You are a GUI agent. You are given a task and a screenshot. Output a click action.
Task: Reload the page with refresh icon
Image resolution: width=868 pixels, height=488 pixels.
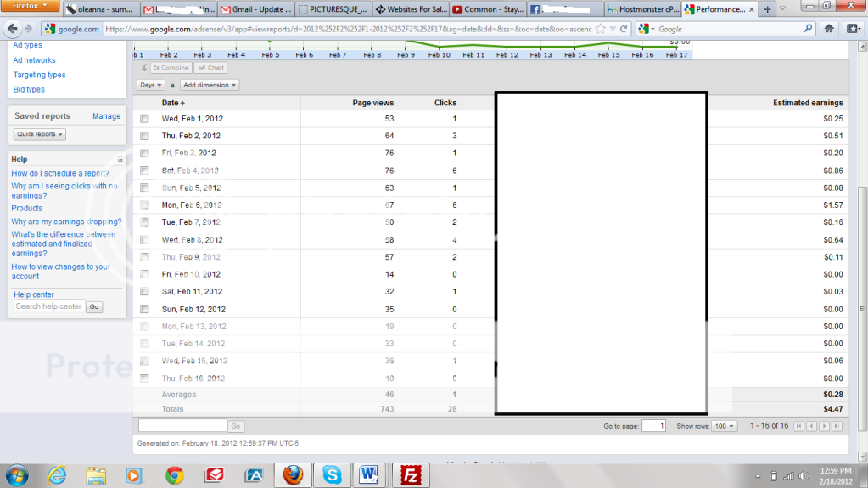coord(624,29)
